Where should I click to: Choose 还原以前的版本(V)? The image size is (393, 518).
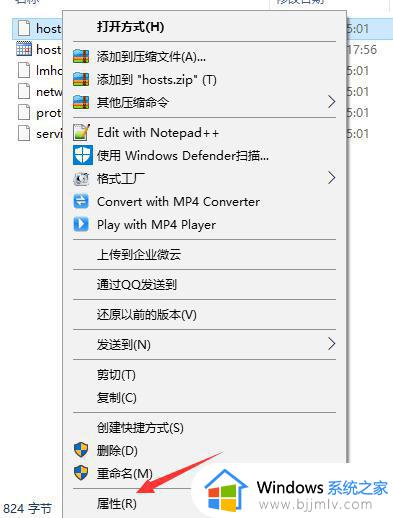tap(204, 314)
